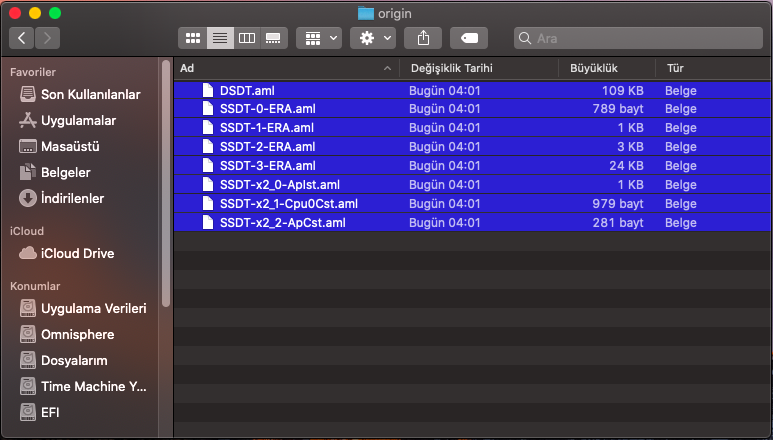
Task: Open iCloud Drive in the sidebar
Action: pos(77,253)
